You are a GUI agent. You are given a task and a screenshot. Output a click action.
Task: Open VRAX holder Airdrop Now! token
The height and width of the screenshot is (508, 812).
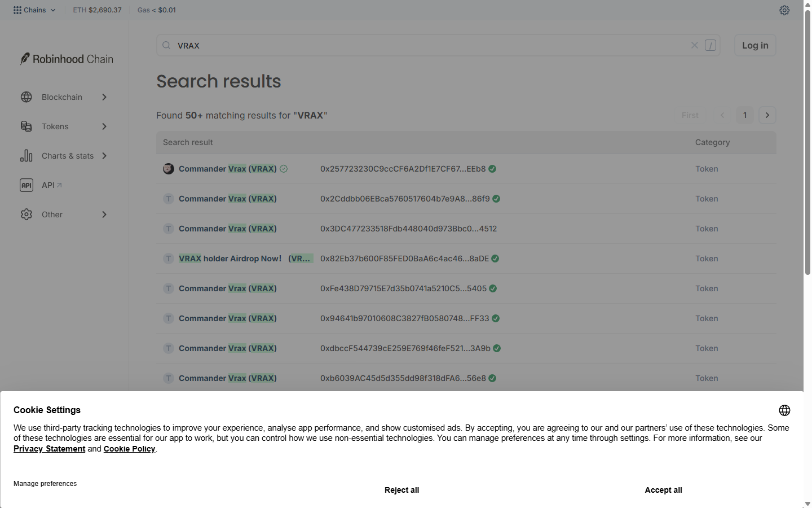245,259
